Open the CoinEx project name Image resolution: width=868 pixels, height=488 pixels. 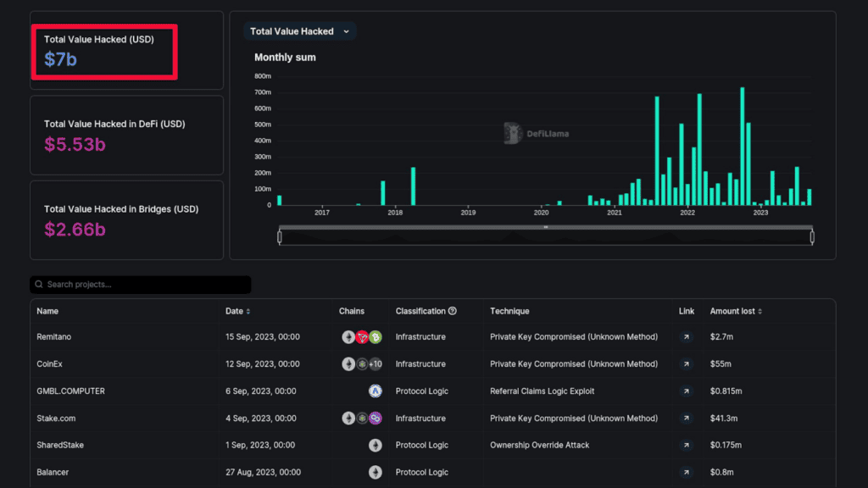coord(49,364)
